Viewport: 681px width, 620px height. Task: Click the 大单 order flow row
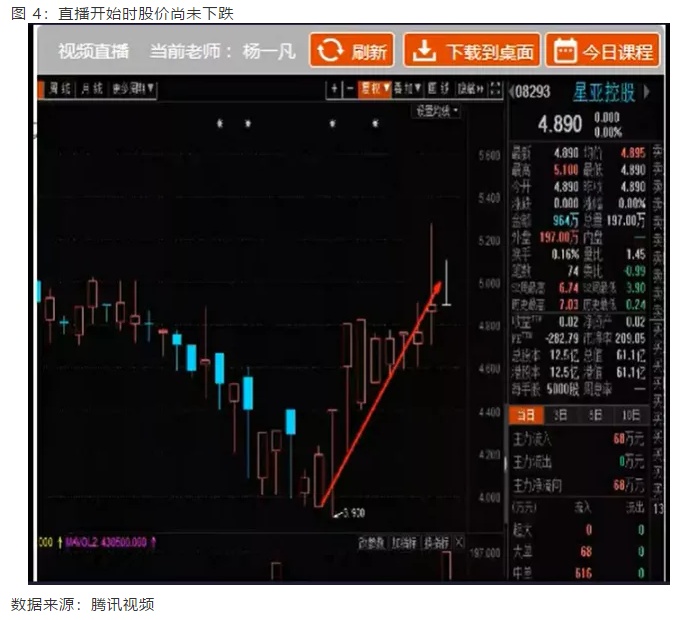pyautogui.click(x=578, y=552)
